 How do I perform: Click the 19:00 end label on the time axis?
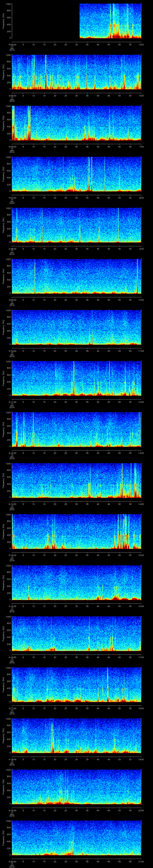(141, 759)
